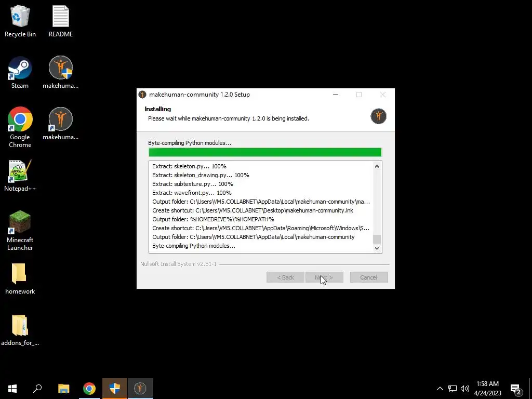
Task: Select the makehuman installer icon with shield
Action: 61,73
